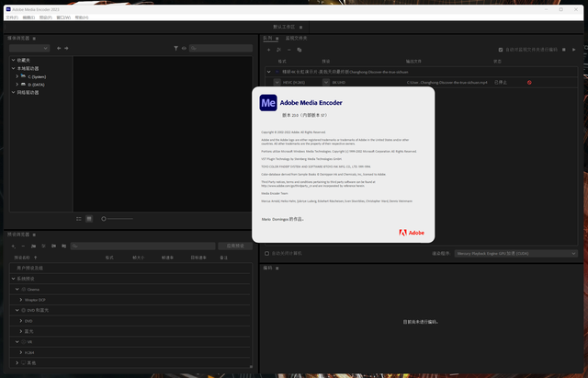Switch Media Browser to thumbnail view
This screenshot has width=588, height=378.
click(x=89, y=219)
